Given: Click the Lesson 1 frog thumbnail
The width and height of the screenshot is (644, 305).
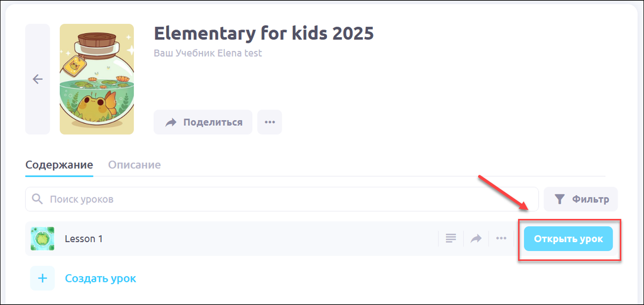Looking at the screenshot, I should click(43, 239).
